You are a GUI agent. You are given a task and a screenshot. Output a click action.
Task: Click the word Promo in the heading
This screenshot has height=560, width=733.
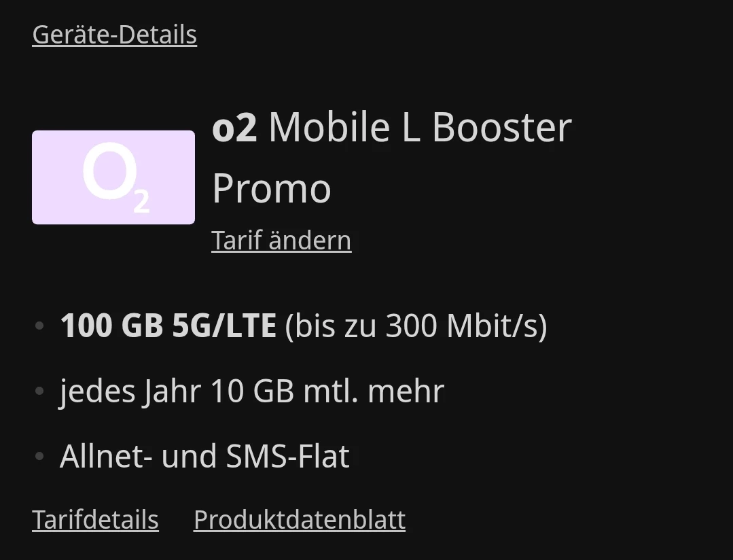tap(271, 189)
